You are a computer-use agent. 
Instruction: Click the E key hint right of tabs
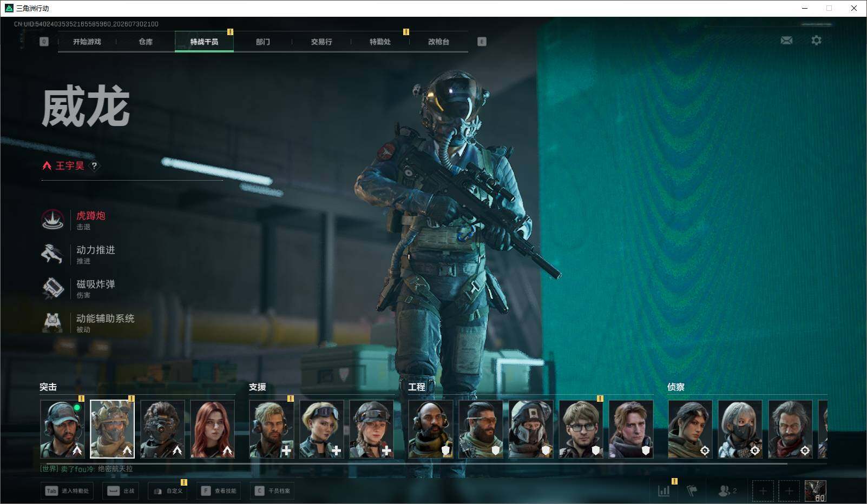click(x=482, y=42)
